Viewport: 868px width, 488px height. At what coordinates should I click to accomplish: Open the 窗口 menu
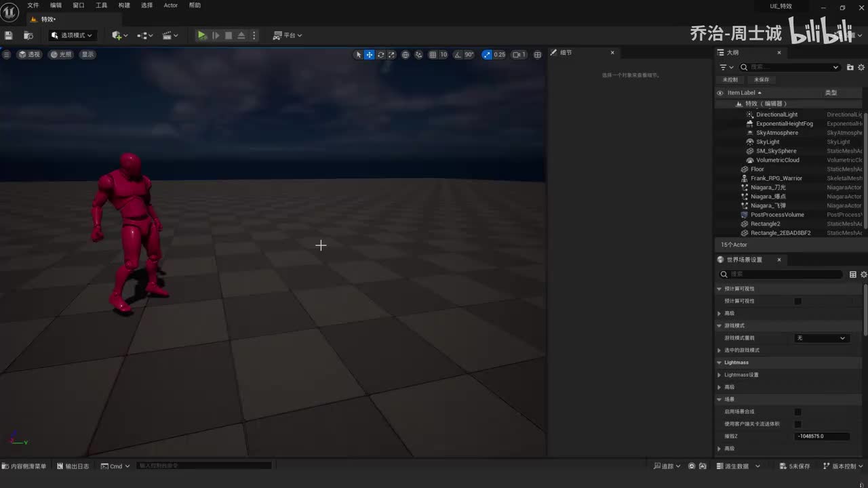(x=79, y=5)
